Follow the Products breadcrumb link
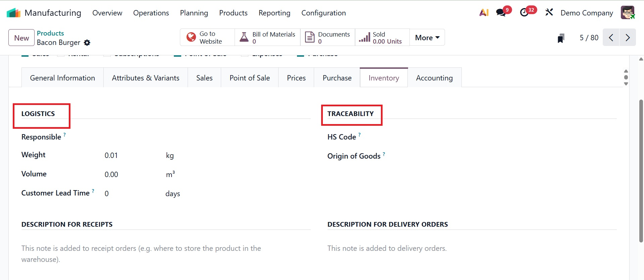Screen dimensions: 644x280 click(50, 33)
